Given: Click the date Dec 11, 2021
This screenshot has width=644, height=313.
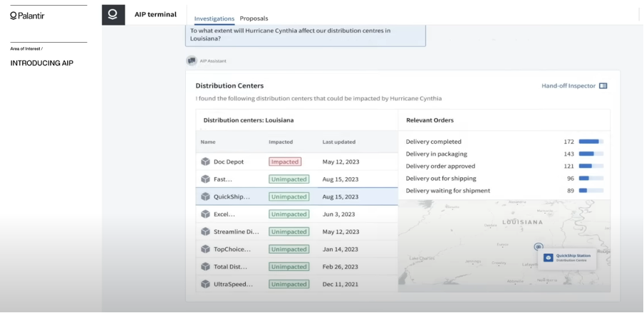Looking at the screenshot, I should tap(340, 284).
